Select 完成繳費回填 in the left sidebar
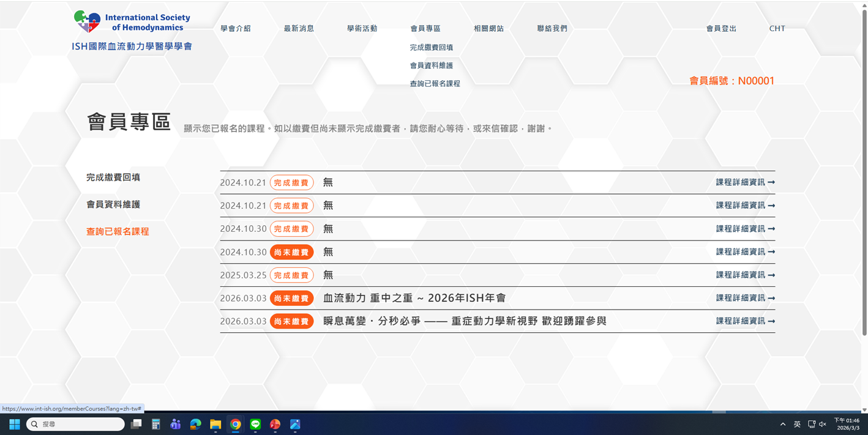This screenshot has width=868, height=435. tap(113, 177)
